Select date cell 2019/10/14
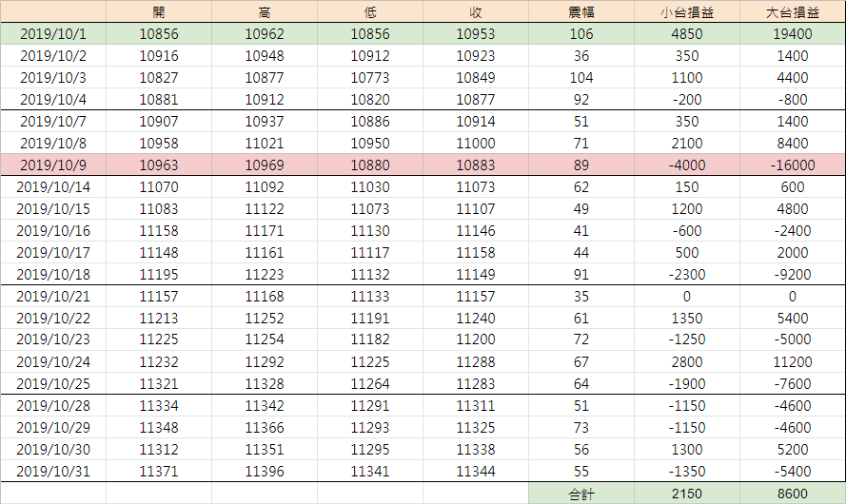The height and width of the screenshot is (504, 846). coord(53,187)
